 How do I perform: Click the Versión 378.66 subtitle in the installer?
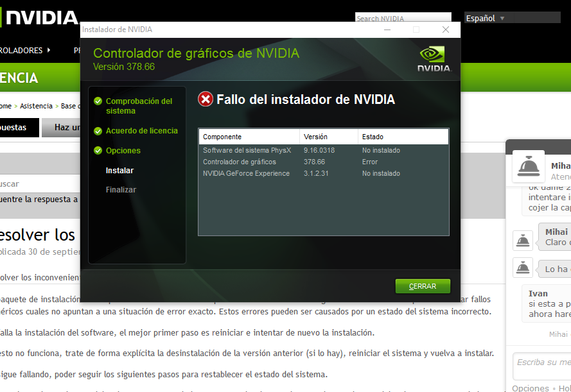124,67
